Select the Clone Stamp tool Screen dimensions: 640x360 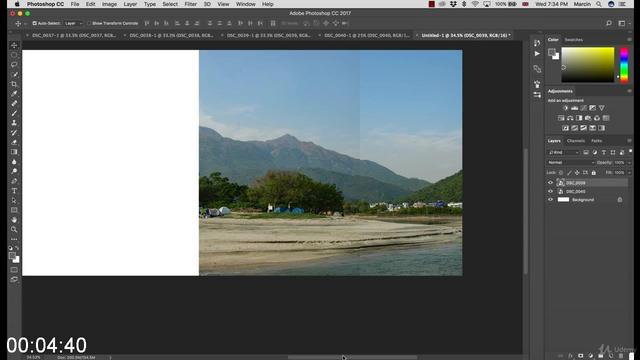14,123
